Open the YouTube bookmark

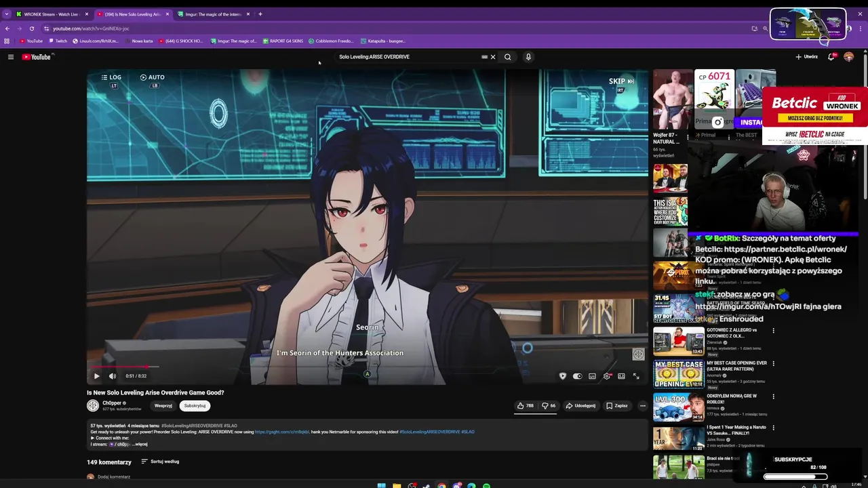31,41
